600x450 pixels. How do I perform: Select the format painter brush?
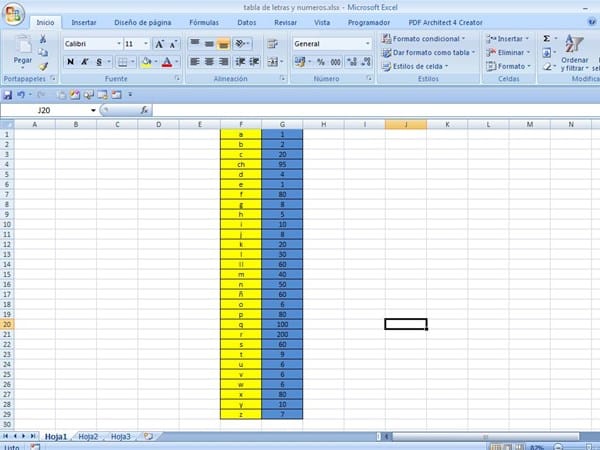coord(43,67)
